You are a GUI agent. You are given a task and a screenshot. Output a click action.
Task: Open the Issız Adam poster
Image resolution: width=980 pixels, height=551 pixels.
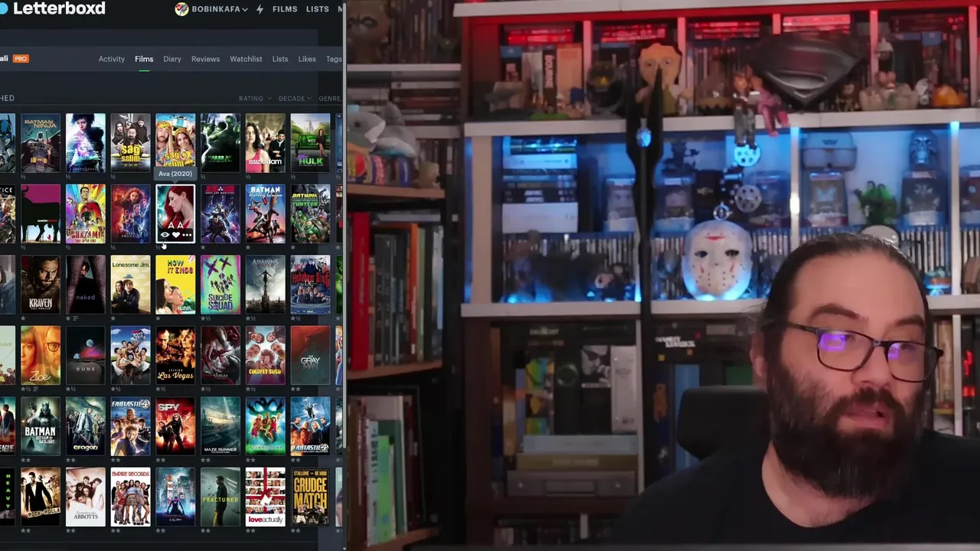pyautogui.click(x=266, y=143)
